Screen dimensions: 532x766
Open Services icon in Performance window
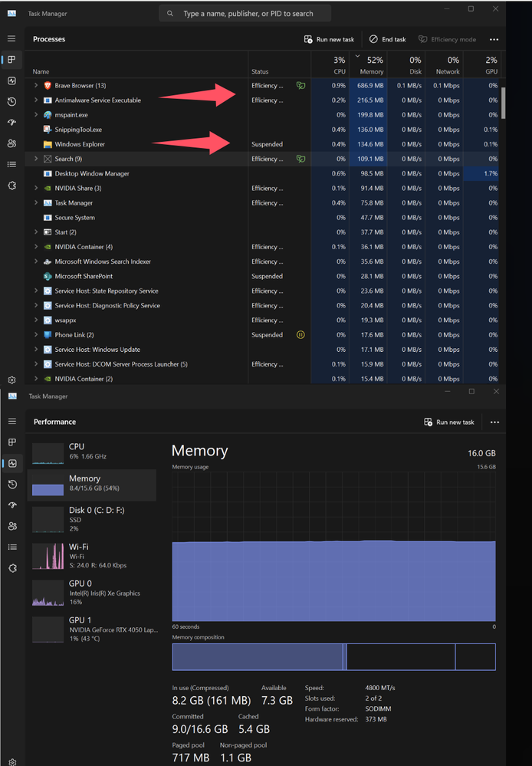pyautogui.click(x=12, y=568)
